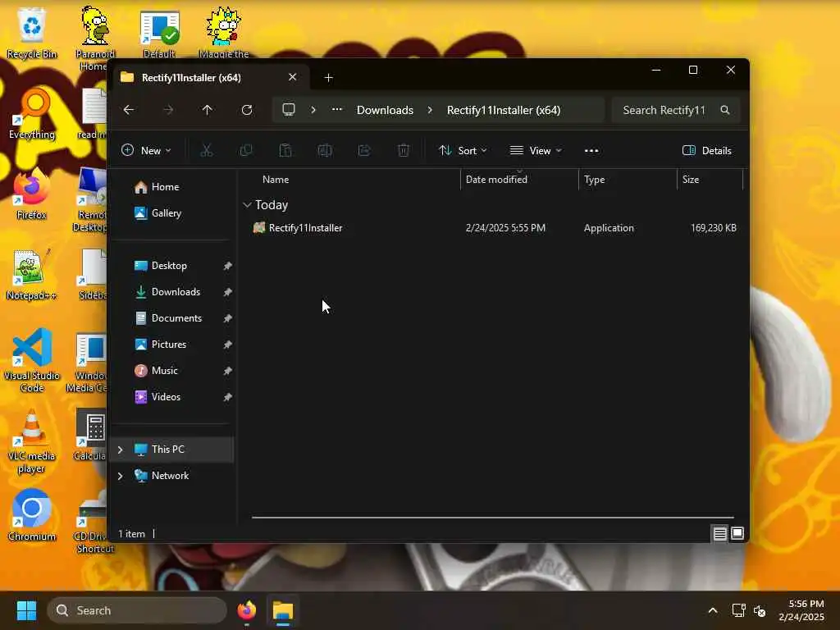Refresh the folder view
This screenshot has width=840, height=630.
pyautogui.click(x=247, y=110)
